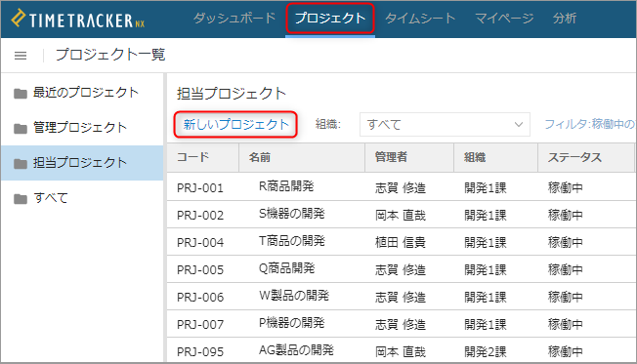Open the AG製品の開発 project

pyautogui.click(x=296, y=350)
